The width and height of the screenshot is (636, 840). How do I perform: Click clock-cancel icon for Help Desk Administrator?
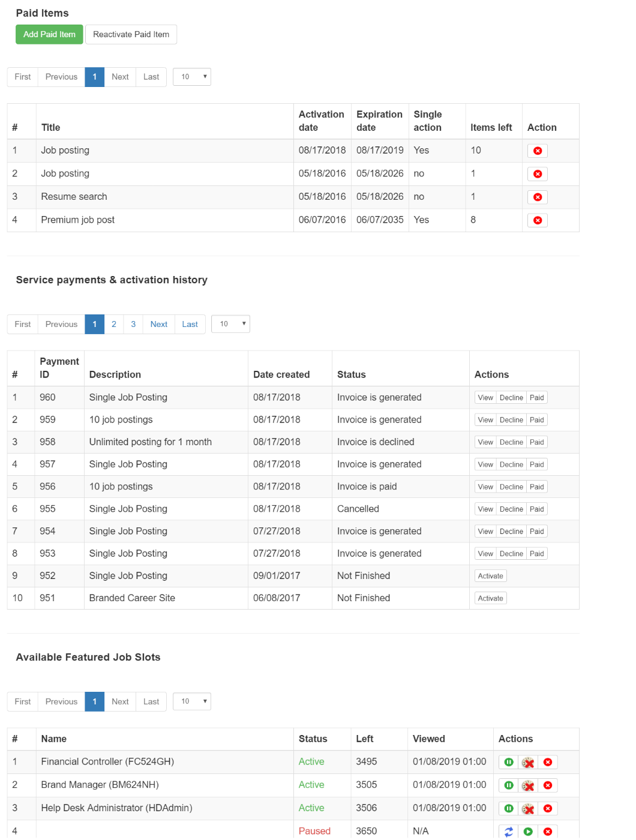[x=528, y=808]
